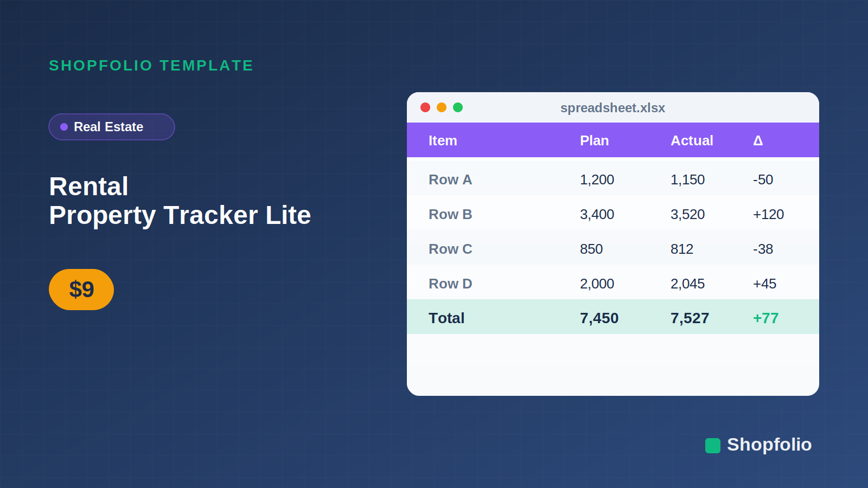Click Actual value 812 in Row C
Viewport: 868px width, 488px height.
pos(682,249)
